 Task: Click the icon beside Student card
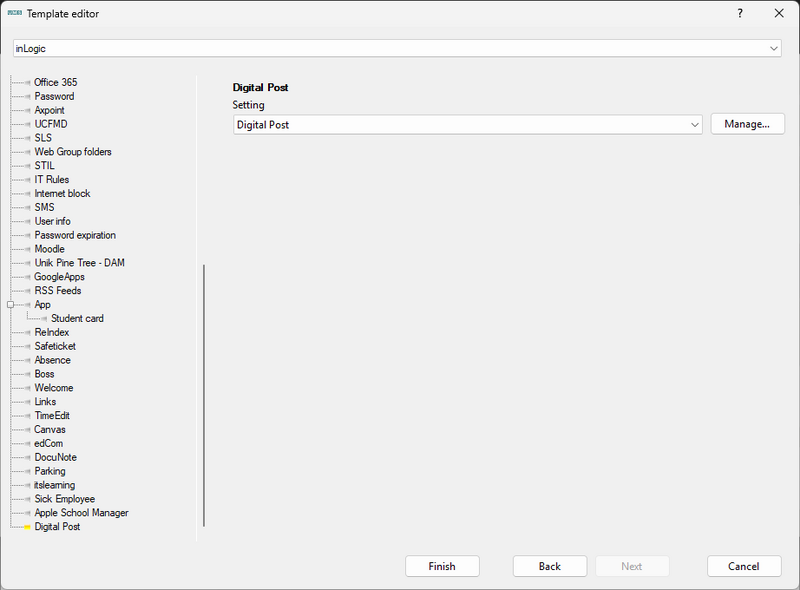[42, 318]
